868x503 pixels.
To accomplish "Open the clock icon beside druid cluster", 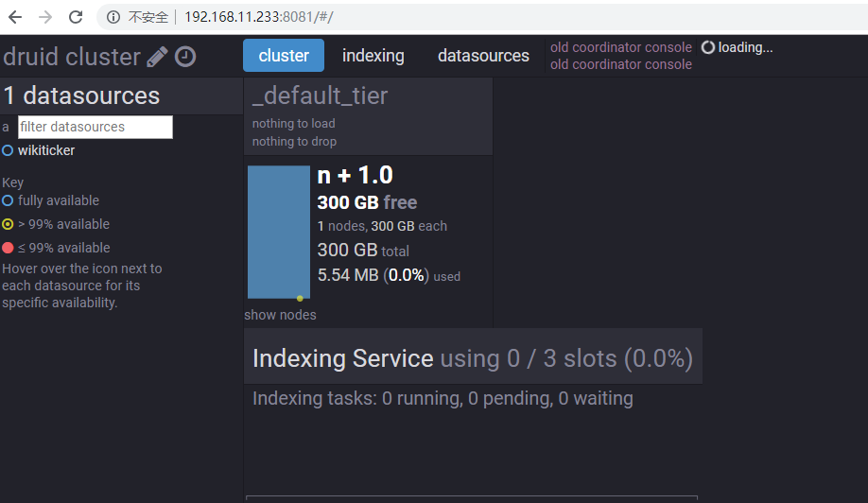I will 185,57.
